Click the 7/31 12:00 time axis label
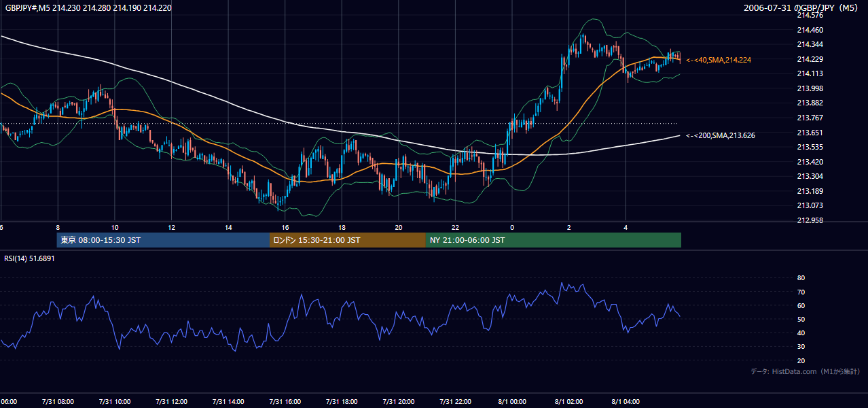 click(x=171, y=401)
